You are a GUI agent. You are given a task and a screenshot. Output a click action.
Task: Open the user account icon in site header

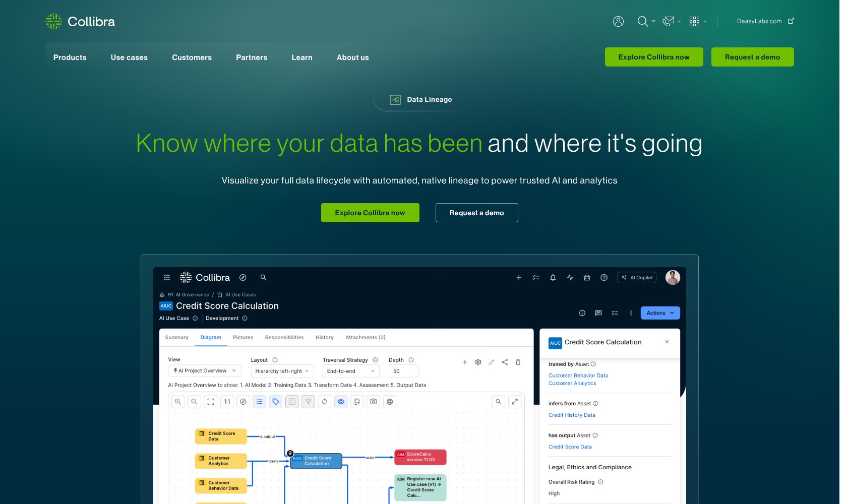point(618,21)
